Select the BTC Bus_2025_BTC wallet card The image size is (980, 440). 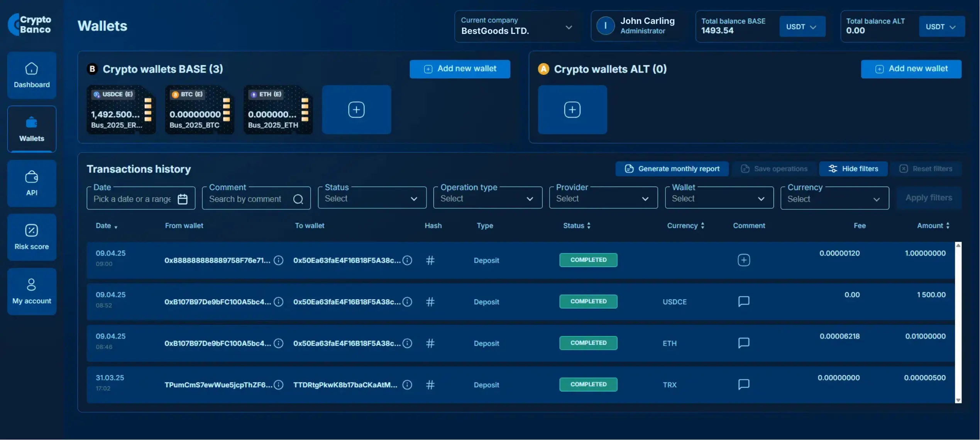pyautogui.click(x=200, y=110)
